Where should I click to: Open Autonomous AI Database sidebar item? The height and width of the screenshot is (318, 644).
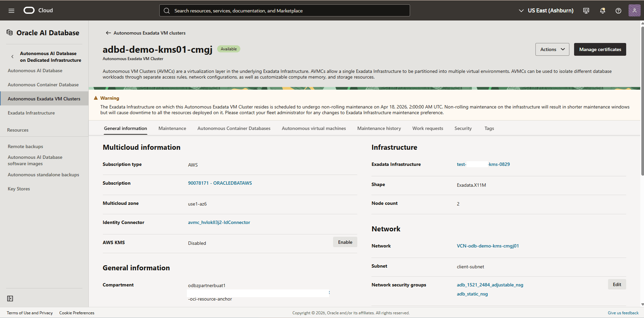coord(35,71)
